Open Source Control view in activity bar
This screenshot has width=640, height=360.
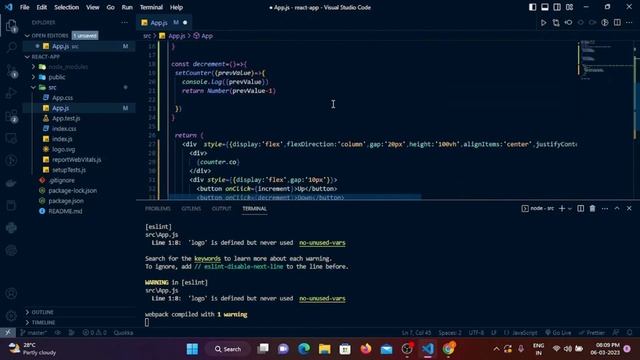tap(11, 71)
